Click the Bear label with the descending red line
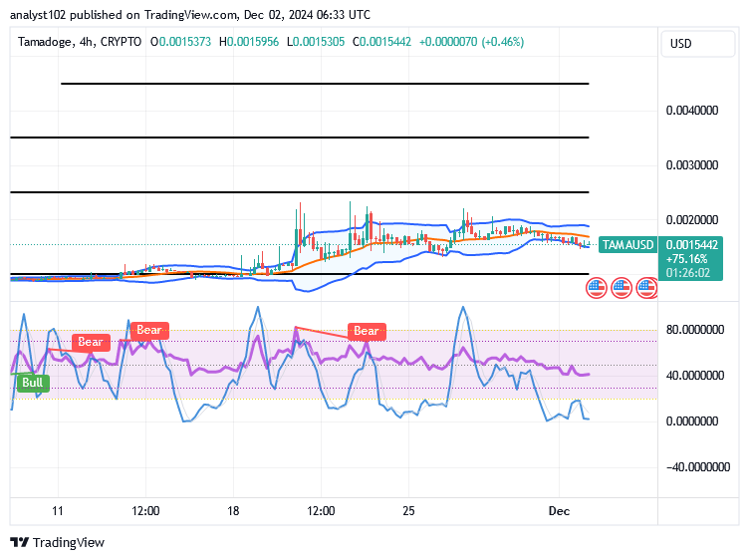The width and height of the screenshot is (749, 560). (x=367, y=331)
